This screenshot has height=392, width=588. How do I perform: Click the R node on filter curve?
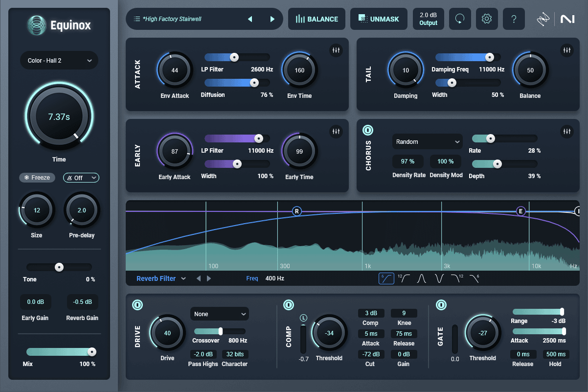pos(297,211)
